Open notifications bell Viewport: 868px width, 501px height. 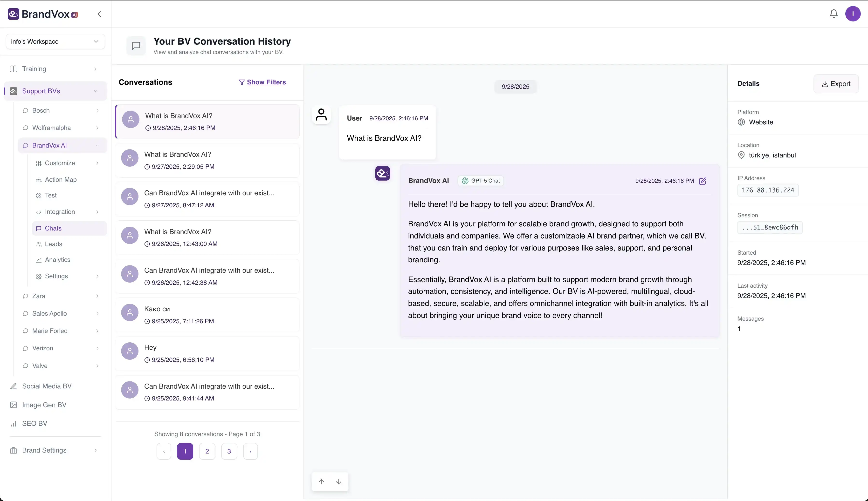click(833, 14)
